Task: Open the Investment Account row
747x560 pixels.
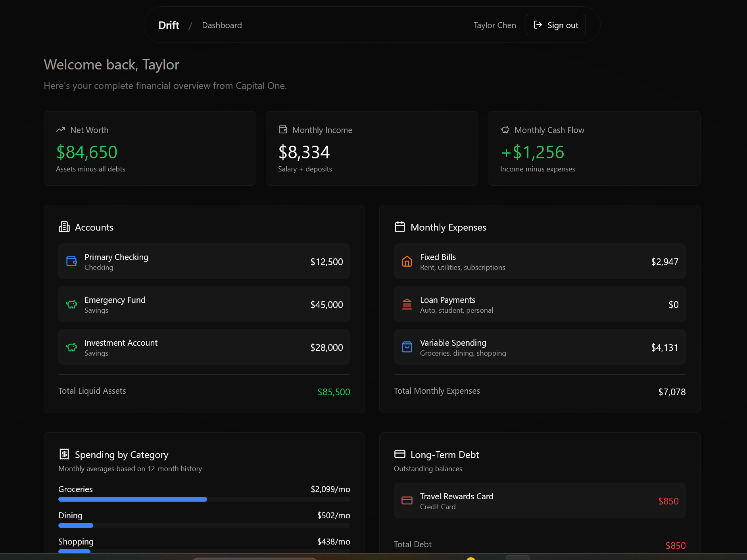Action: click(x=204, y=347)
